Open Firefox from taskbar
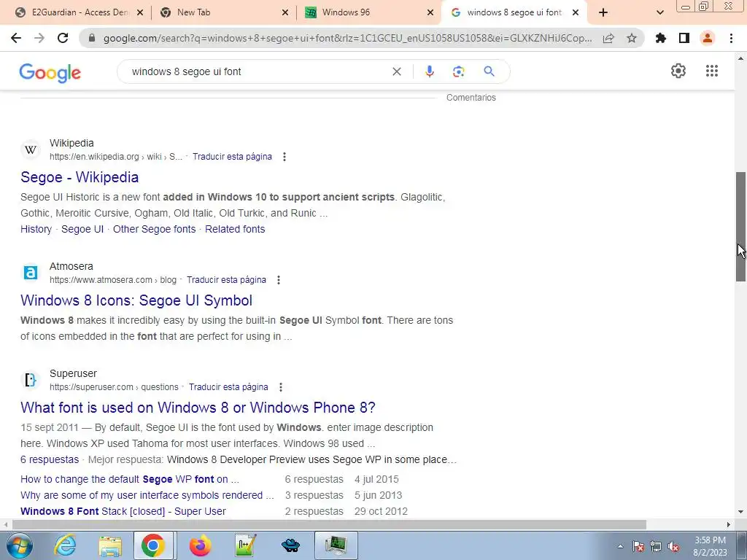 [x=200, y=545]
